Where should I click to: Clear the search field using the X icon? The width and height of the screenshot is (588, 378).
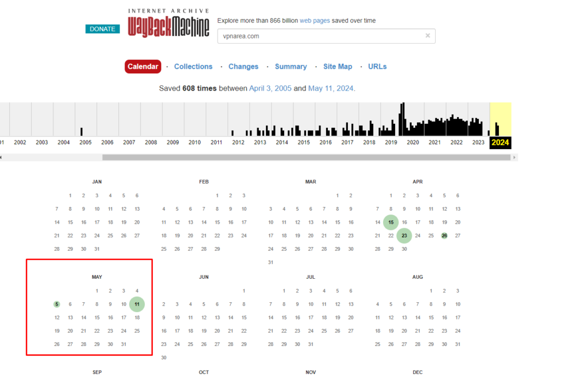pyautogui.click(x=428, y=36)
